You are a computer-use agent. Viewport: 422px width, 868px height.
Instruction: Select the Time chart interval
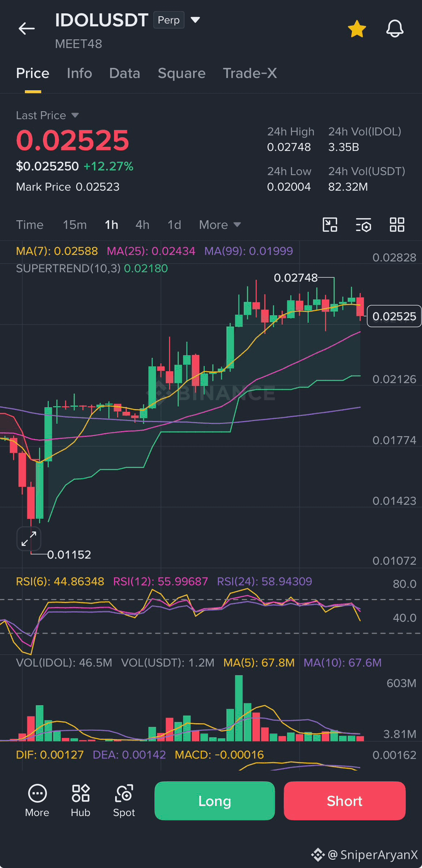pos(30,225)
